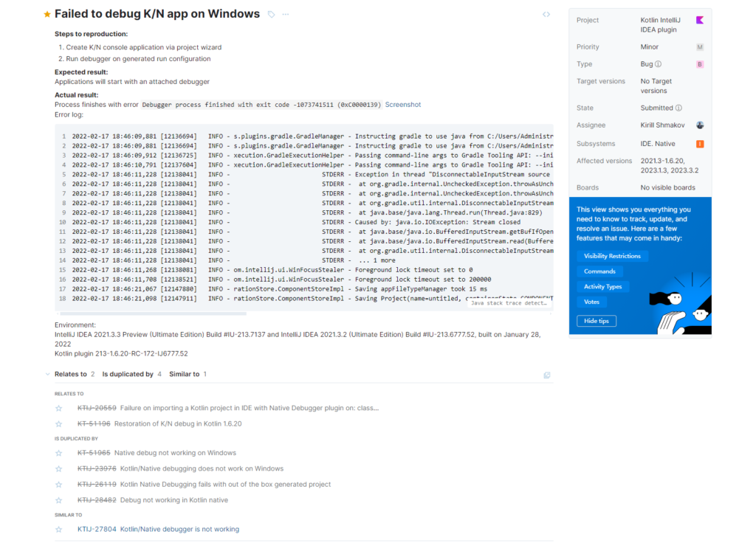
Task: Switch to the Is duplicated by tab
Action: 128,374
